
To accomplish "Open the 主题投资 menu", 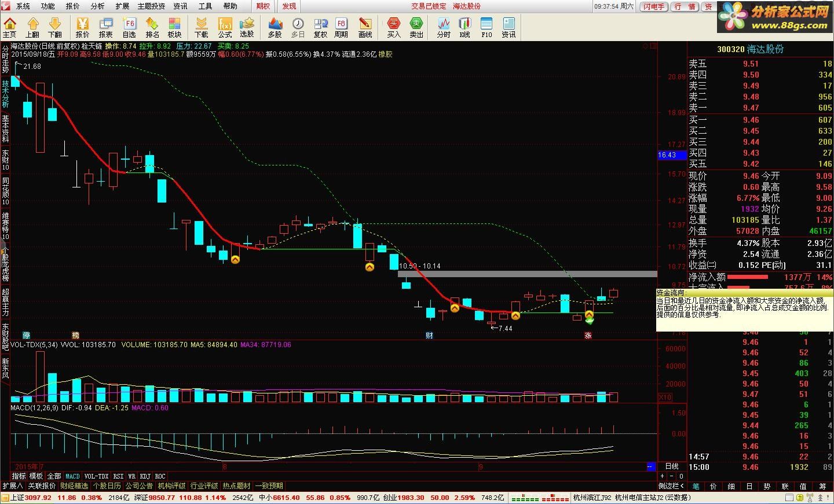I will pos(151,6).
